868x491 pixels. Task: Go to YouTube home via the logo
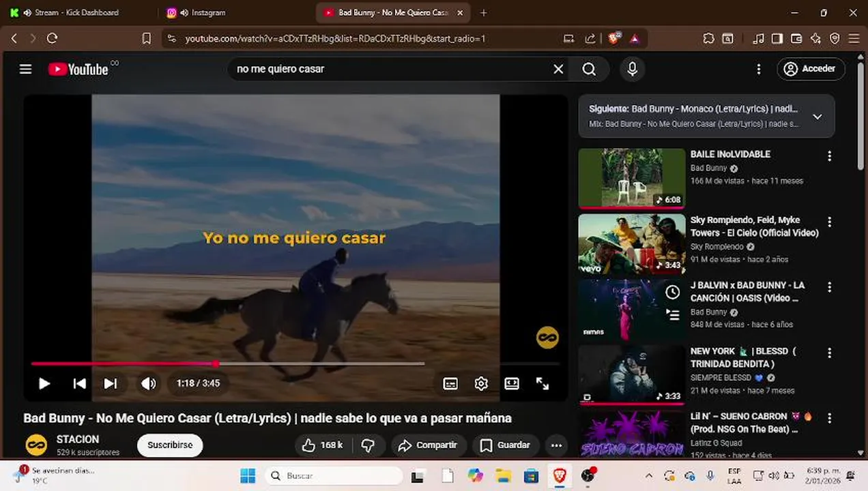point(78,69)
